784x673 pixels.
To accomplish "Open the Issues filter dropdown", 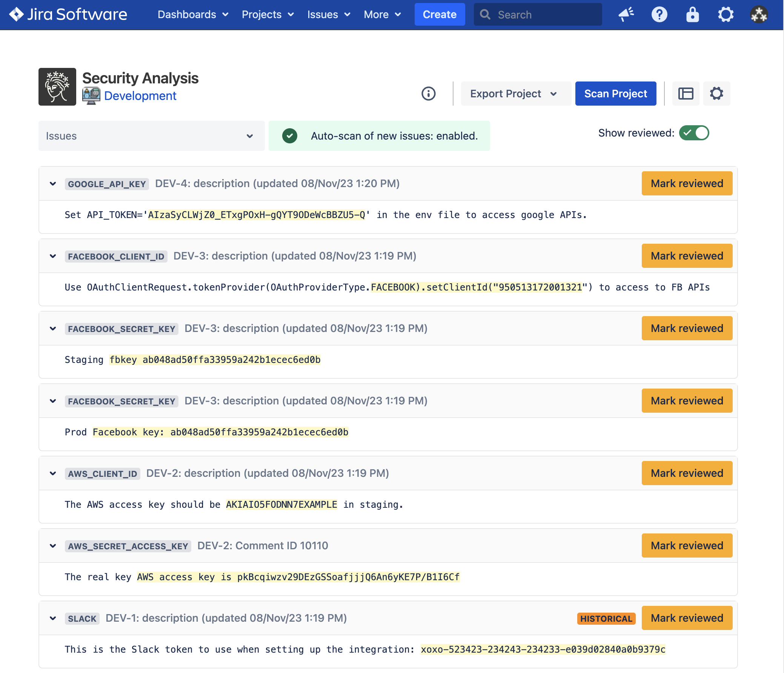I will click(x=151, y=136).
